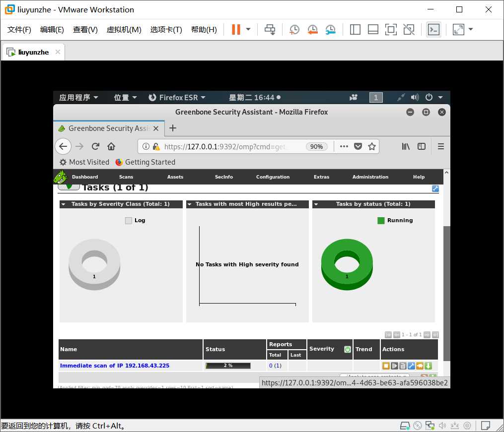
Task: Go back with Firefox back arrow
Action: coord(63,146)
